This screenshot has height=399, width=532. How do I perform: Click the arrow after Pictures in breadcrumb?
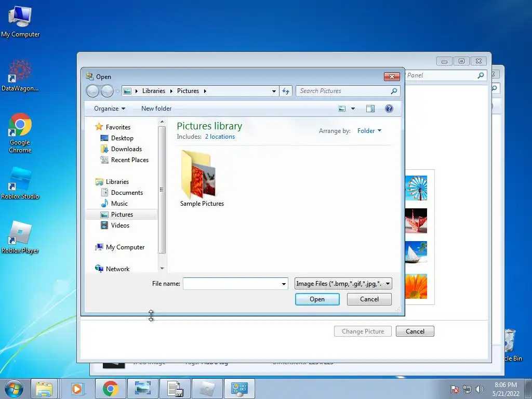point(205,91)
